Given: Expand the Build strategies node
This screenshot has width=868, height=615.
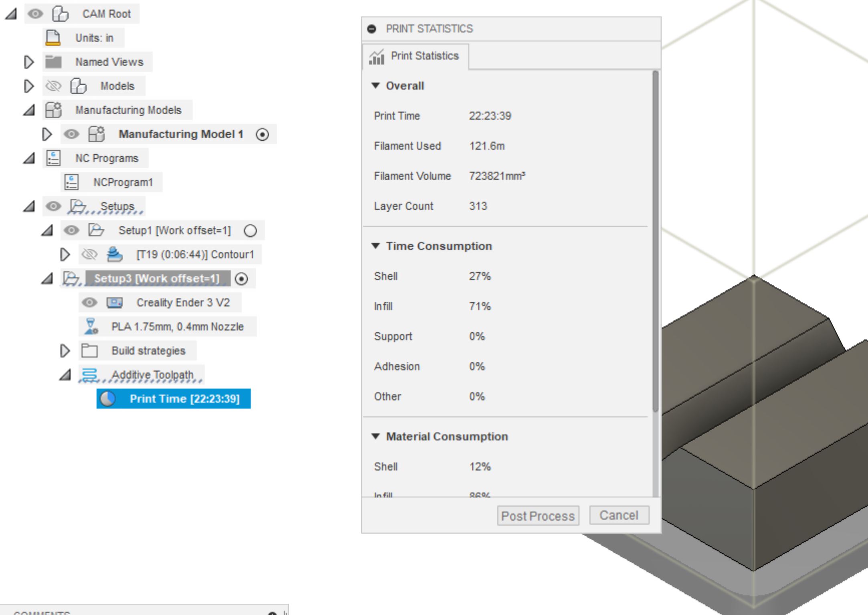Looking at the screenshot, I should pyautogui.click(x=65, y=350).
